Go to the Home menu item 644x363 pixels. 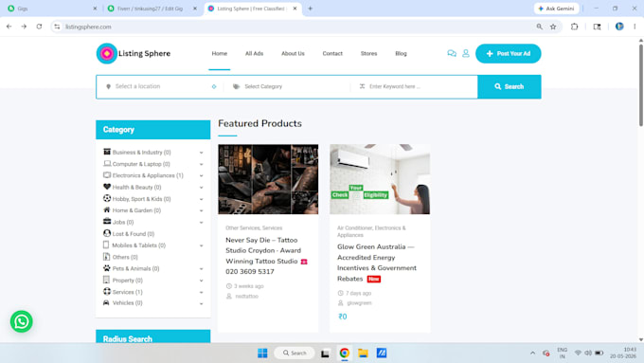(220, 53)
